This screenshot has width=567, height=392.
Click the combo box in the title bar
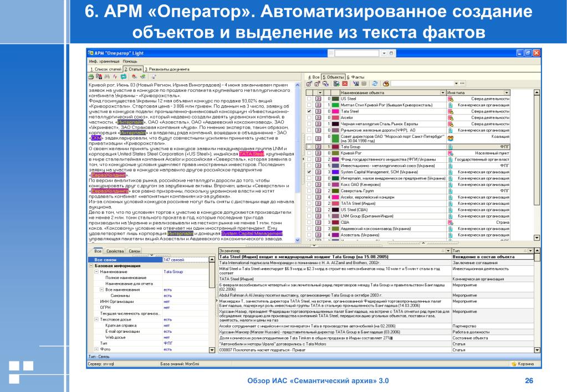tap(357, 53)
